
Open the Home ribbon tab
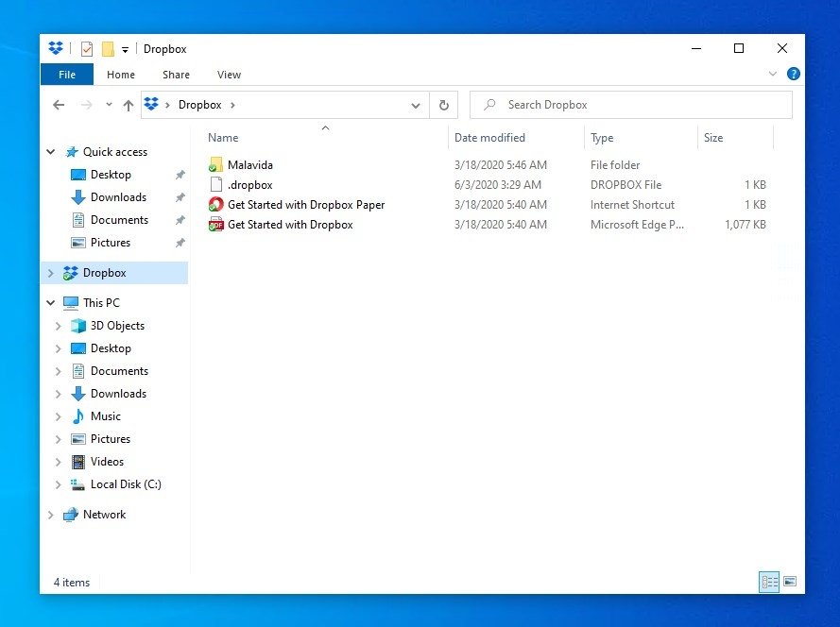[x=121, y=75]
